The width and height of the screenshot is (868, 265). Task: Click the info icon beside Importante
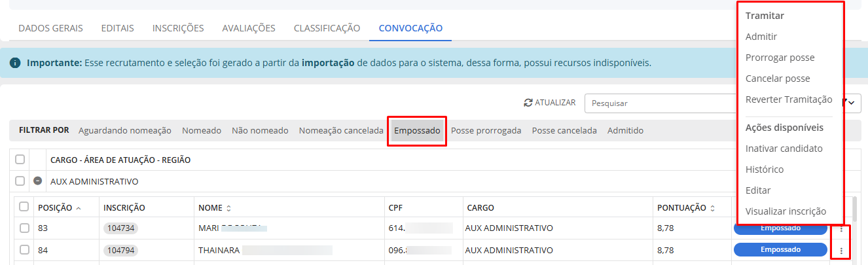[x=15, y=63]
